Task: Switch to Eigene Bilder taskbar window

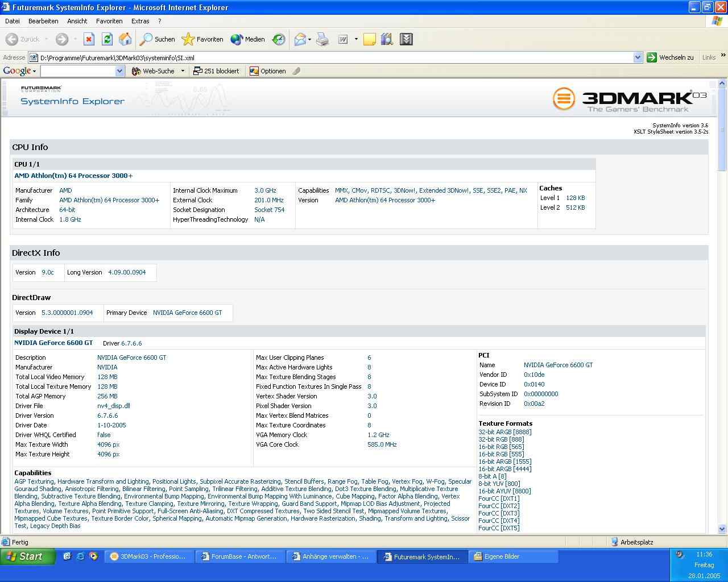Action: [513, 556]
